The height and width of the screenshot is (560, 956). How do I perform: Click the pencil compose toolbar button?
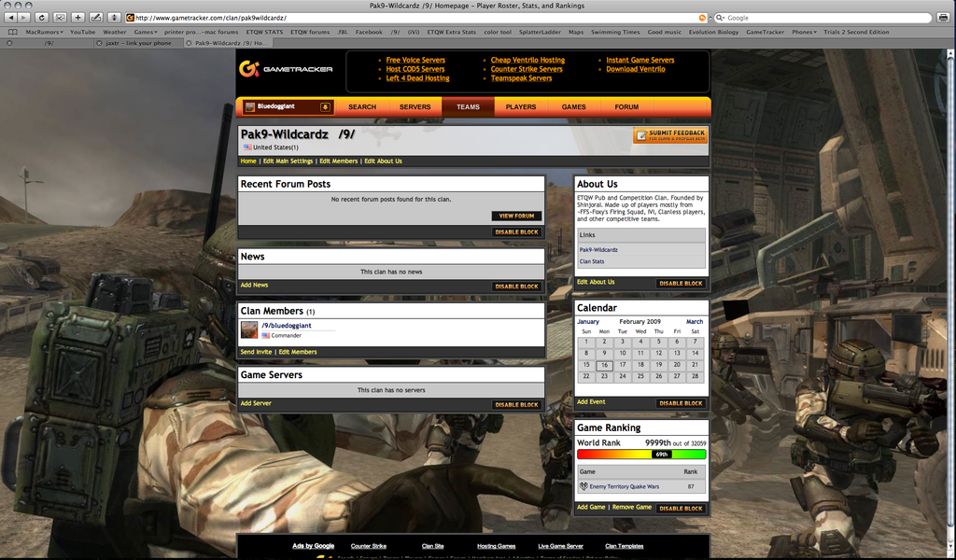pos(96,18)
